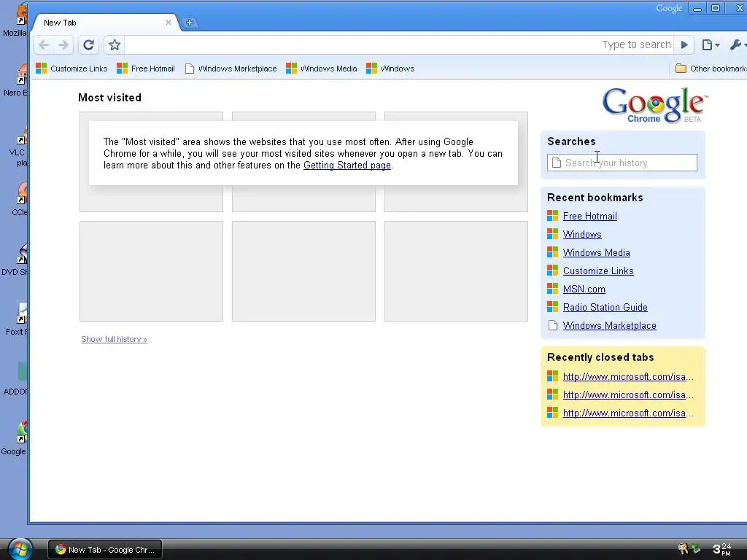747x560 pixels.
Task: Reopen second recently closed microsoft.com tab
Action: click(x=628, y=394)
